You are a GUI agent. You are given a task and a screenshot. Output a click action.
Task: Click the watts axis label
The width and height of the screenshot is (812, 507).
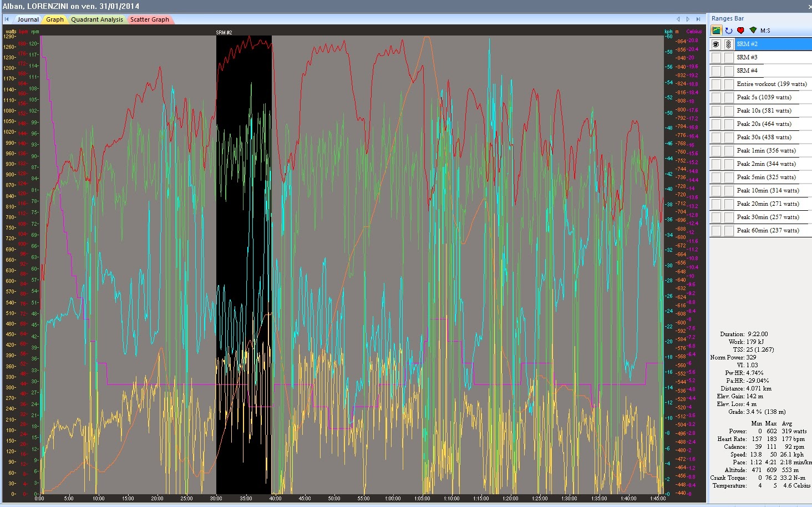[x=11, y=32]
